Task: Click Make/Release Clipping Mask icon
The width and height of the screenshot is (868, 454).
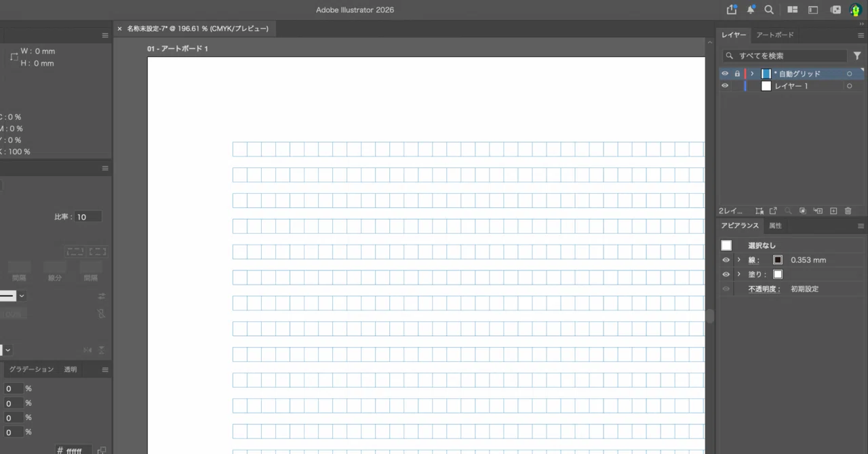Action: tap(803, 211)
